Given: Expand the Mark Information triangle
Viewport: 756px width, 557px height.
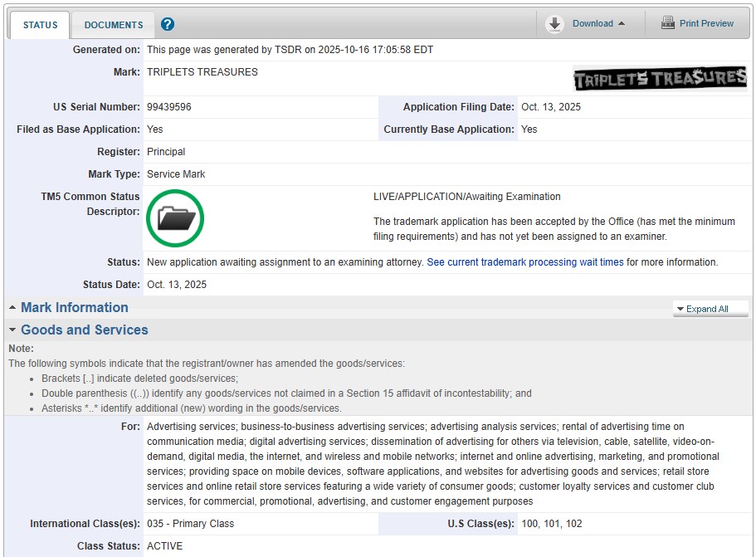Looking at the screenshot, I should (12, 308).
